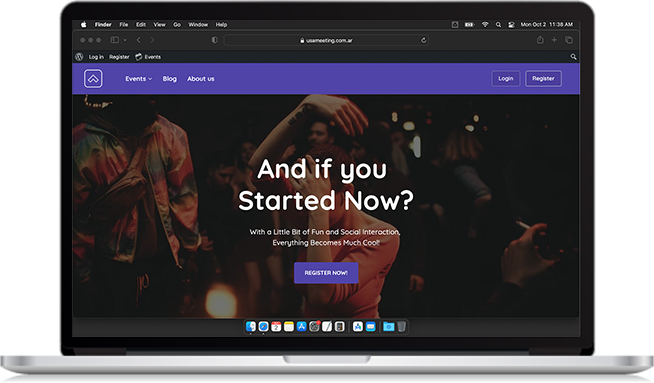Click the REGISTER NOW! button
Viewport: 654px width, 383px height.
[326, 273]
